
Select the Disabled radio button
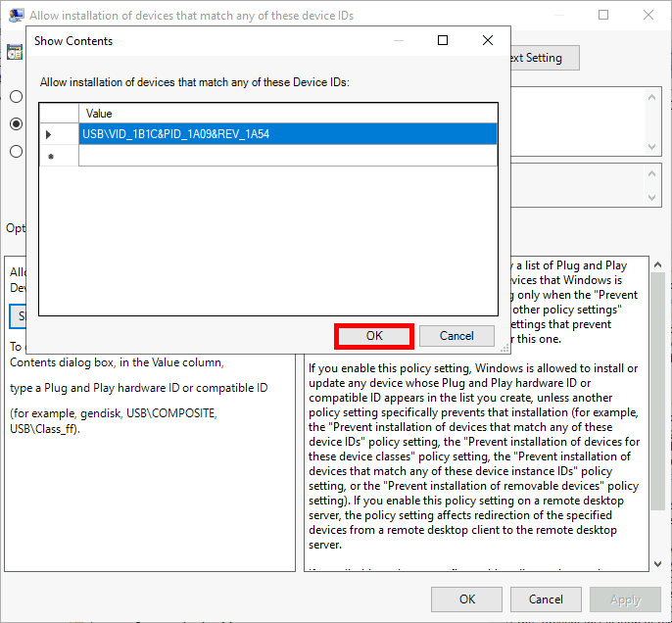(x=17, y=151)
